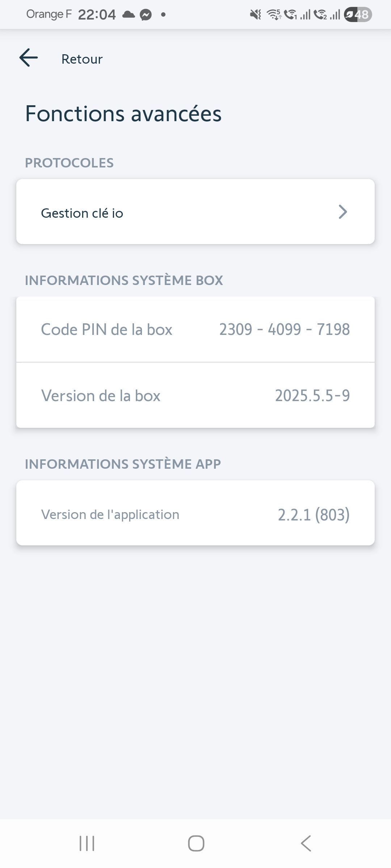Tap the Messenger notification icon
This screenshot has height=868, width=391.
point(146,15)
